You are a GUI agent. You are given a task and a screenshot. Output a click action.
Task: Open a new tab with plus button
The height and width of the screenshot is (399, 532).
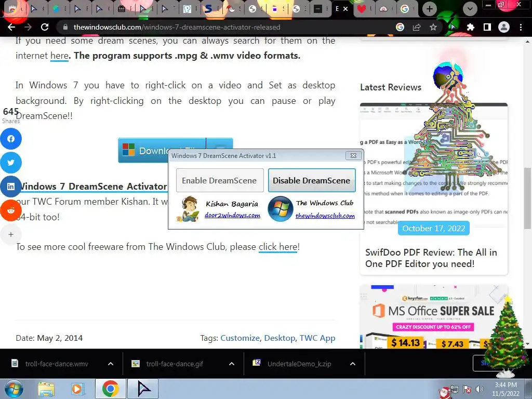(430, 9)
